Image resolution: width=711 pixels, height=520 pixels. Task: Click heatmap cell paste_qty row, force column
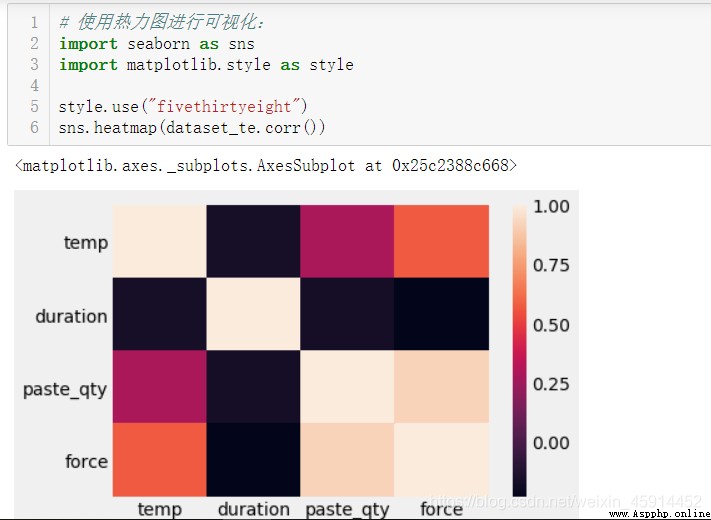[x=442, y=387]
